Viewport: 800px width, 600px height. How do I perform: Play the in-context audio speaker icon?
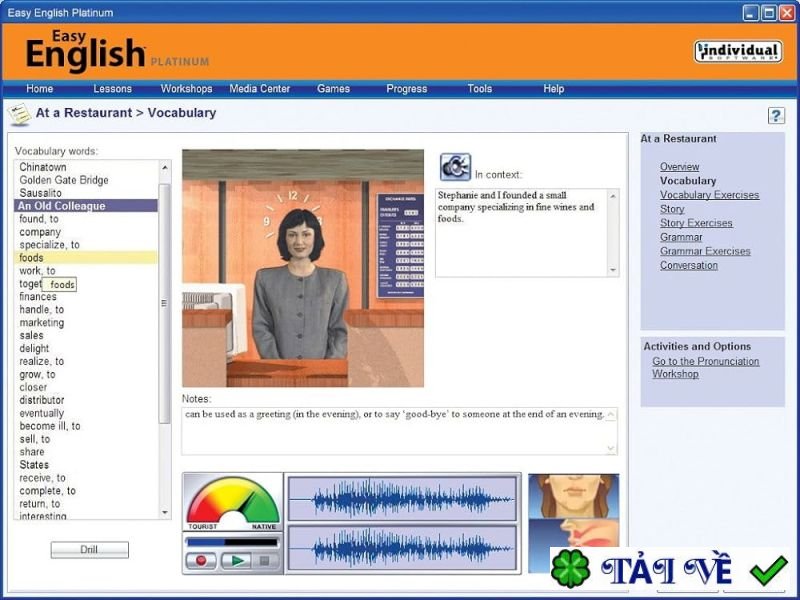click(x=455, y=167)
